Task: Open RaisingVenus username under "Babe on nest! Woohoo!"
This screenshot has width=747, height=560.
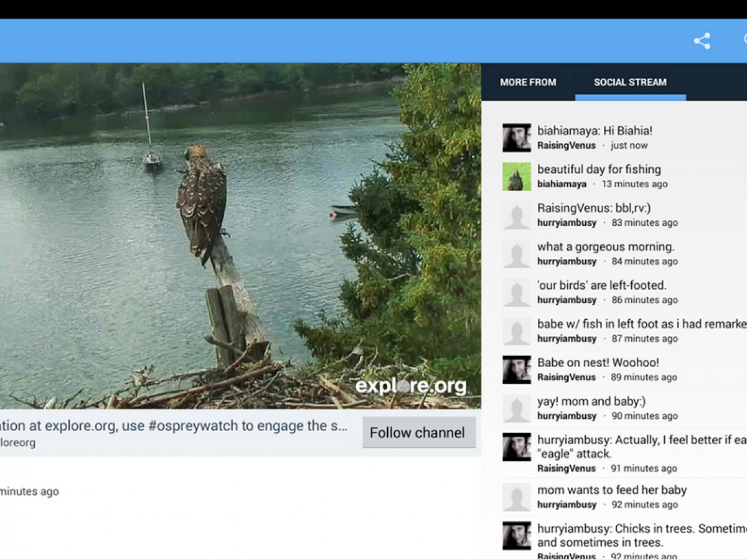Action: point(566,377)
